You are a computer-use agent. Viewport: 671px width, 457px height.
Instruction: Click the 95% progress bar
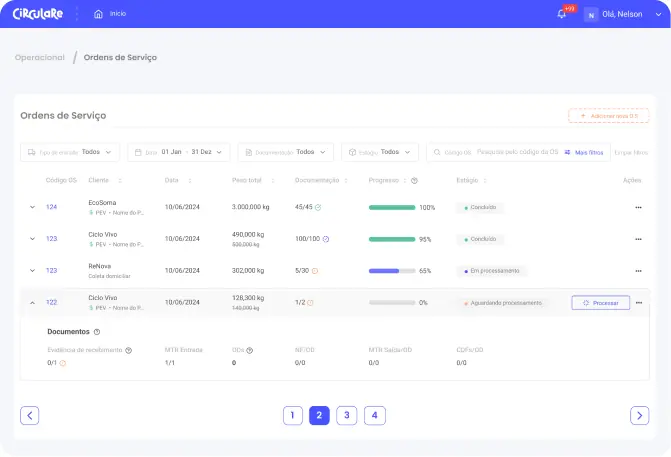click(392, 239)
